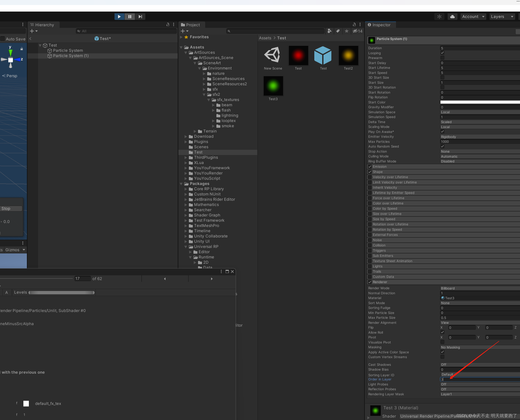Image resolution: width=520 pixels, height=420 pixels.
Task: Toggle the Project panel lock icon
Action: [x=354, y=24]
